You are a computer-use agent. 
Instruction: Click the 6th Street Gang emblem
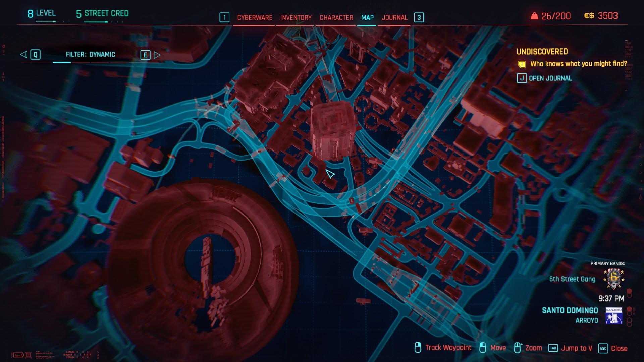pos(614,279)
